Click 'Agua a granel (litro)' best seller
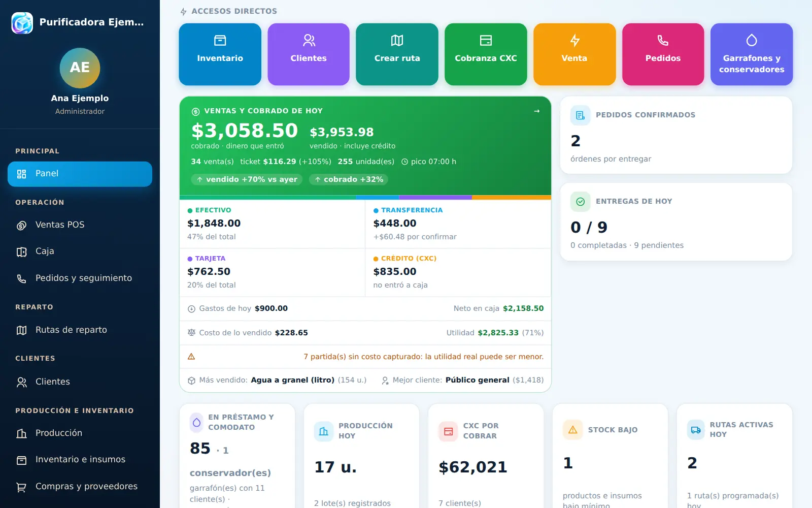The width and height of the screenshot is (812, 508). (x=293, y=380)
